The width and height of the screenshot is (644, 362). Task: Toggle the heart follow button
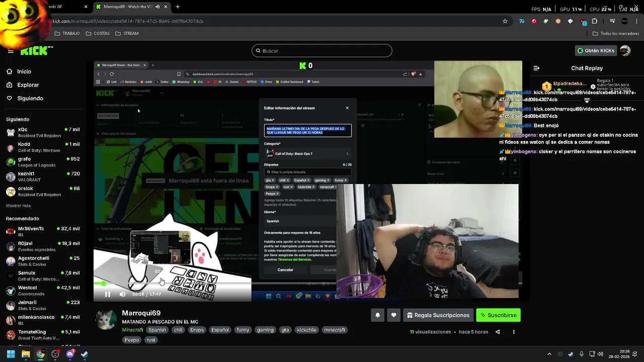tap(393, 315)
